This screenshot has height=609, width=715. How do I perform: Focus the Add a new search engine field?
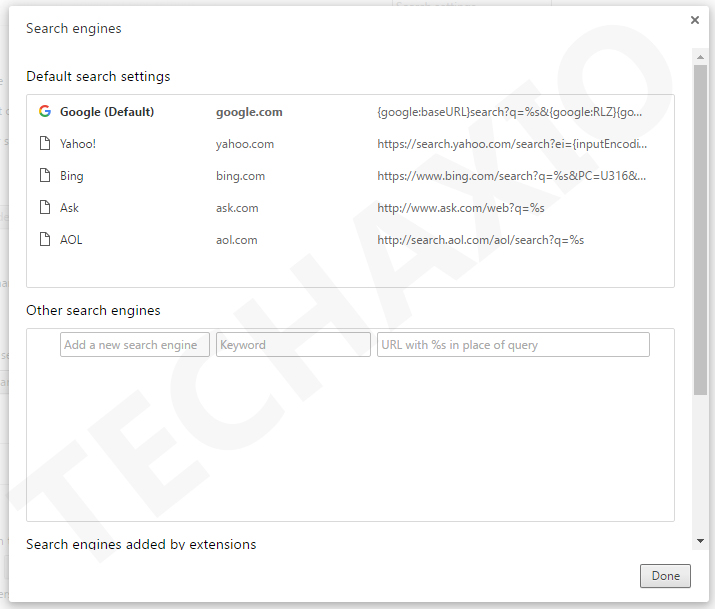click(135, 345)
